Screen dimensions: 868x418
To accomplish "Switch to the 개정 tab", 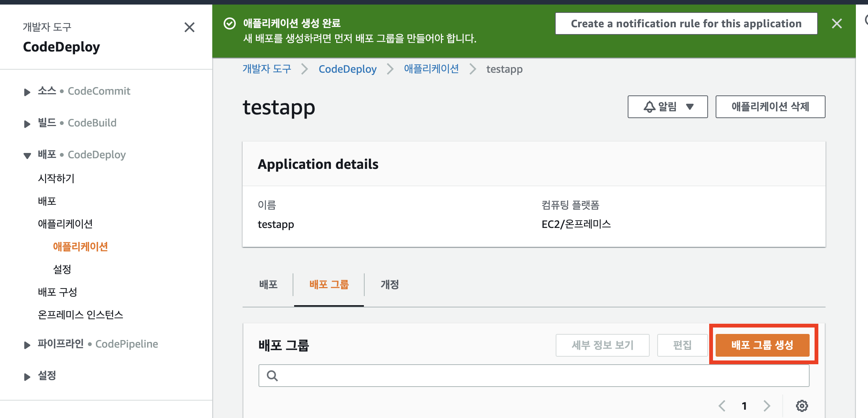I will point(390,284).
